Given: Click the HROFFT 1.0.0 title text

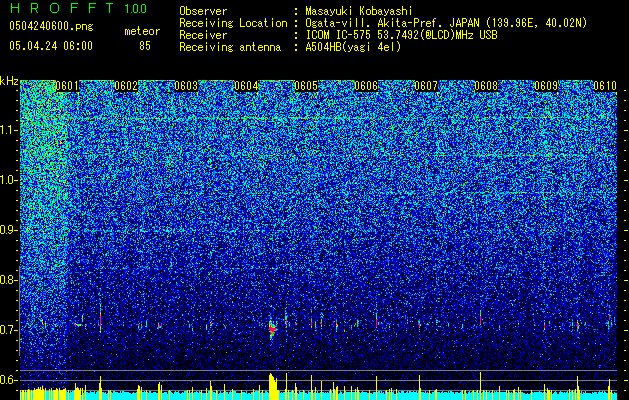Looking at the screenshot, I should pyautogui.click(x=78, y=8).
